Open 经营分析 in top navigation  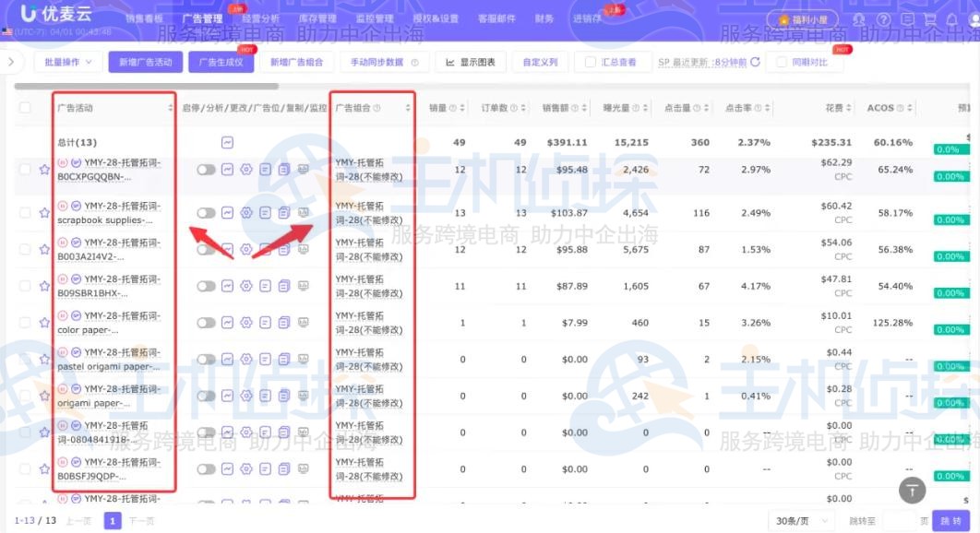tap(261, 18)
